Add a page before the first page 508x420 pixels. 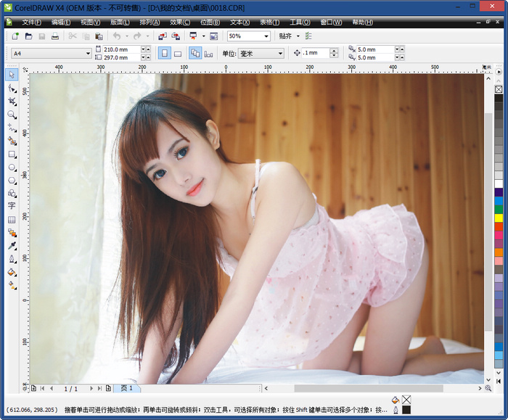click(x=33, y=388)
